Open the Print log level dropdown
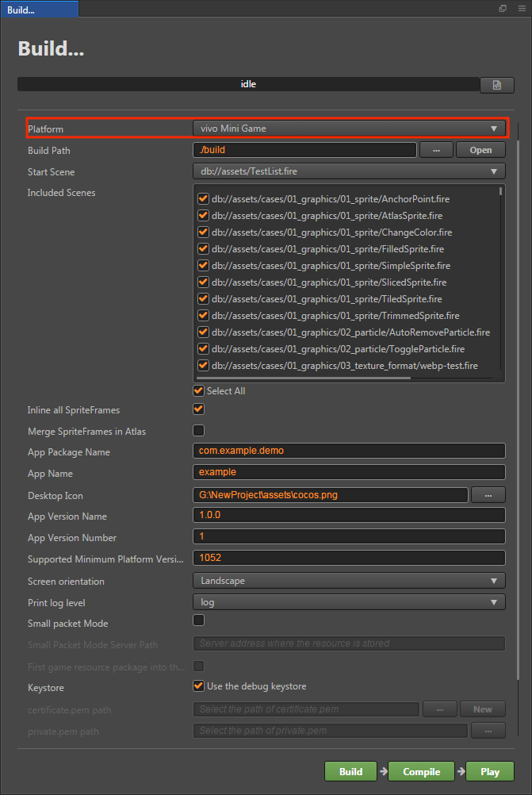Screen dimensions: 532x795 [x=349, y=602]
